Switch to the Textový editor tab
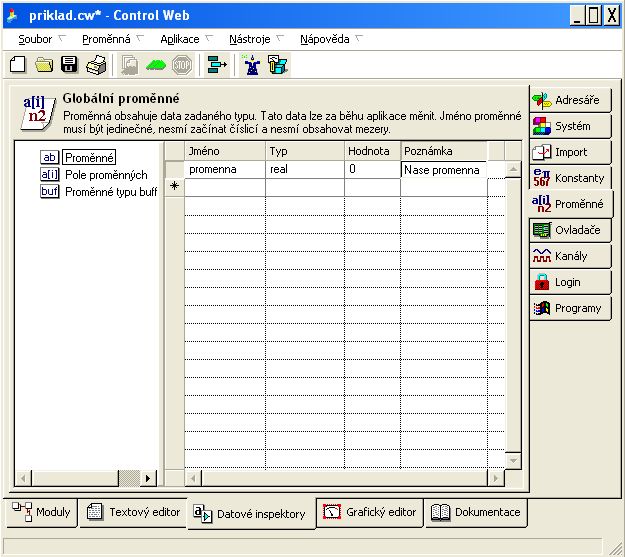 tap(133, 513)
